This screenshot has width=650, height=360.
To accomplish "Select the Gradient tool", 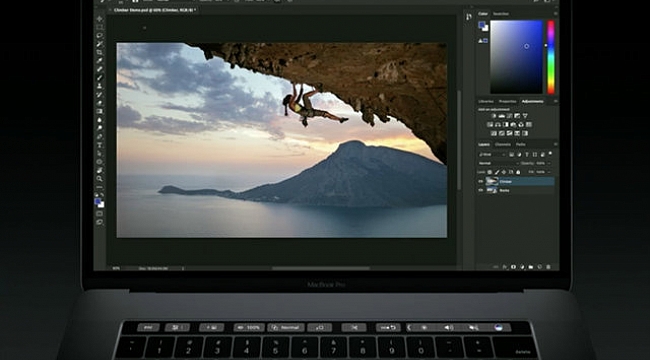I will [x=99, y=111].
